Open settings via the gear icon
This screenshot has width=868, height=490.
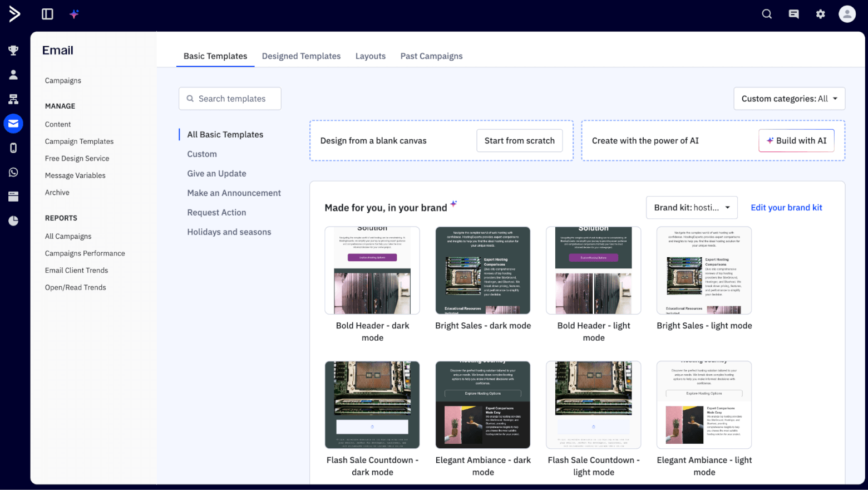coord(820,14)
